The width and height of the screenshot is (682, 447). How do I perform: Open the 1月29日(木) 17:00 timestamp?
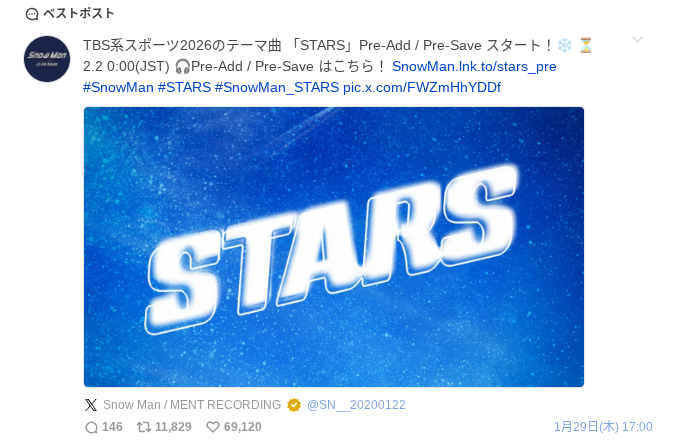pyautogui.click(x=603, y=427)
